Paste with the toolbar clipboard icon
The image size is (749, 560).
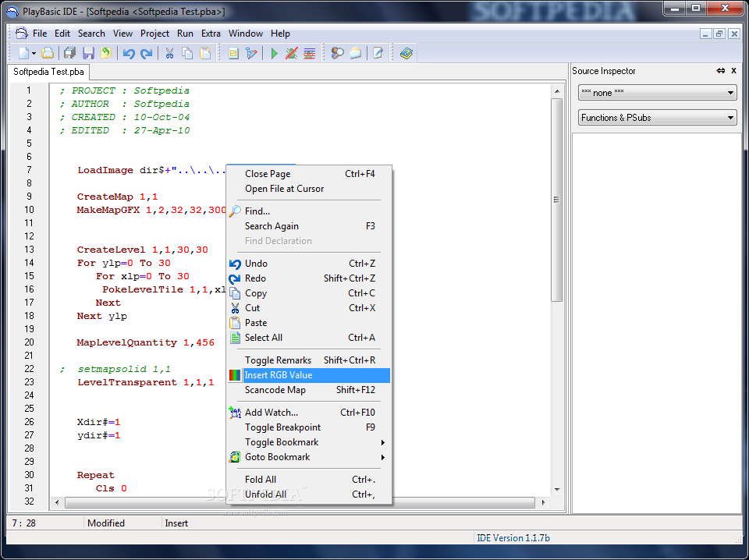[x=205, y=54]
